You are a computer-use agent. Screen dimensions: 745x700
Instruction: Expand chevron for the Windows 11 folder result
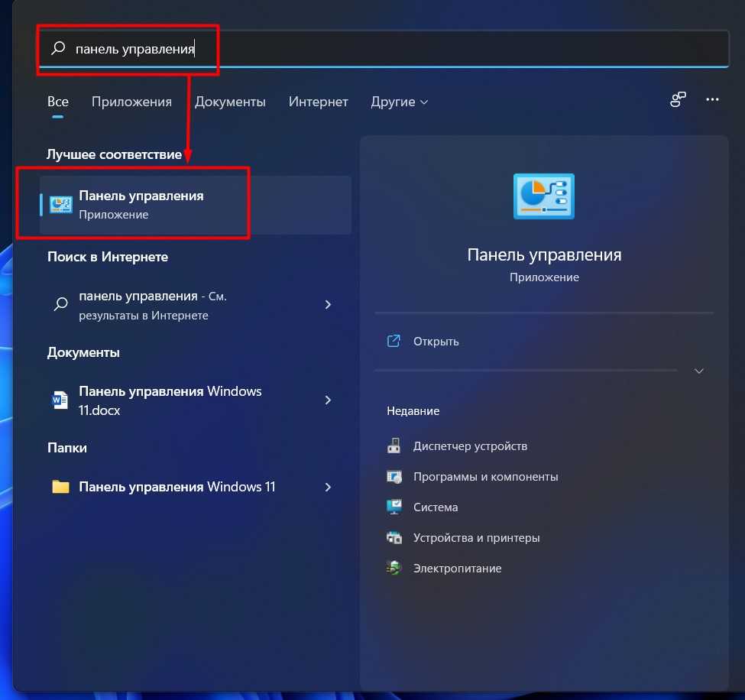pyautogui.click(x=328, y=487)
